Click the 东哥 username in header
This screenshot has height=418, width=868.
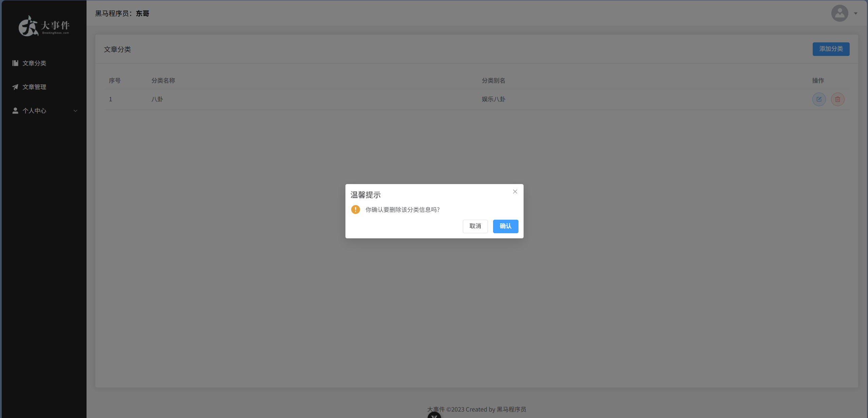coord(143,13)
